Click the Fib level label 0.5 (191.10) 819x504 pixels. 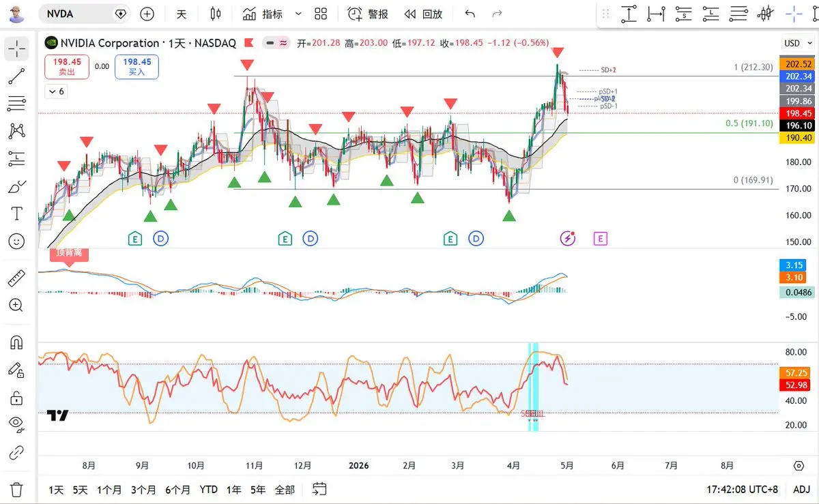click(x=749, y=123)
